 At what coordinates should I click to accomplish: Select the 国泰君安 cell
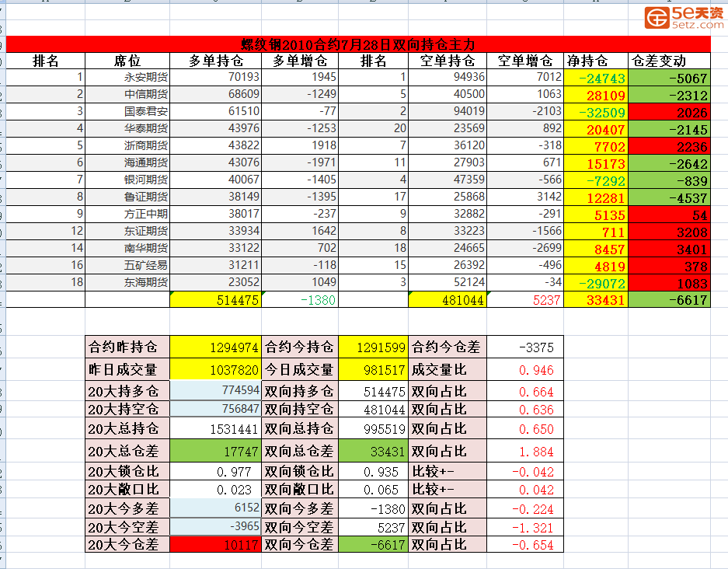127,112
